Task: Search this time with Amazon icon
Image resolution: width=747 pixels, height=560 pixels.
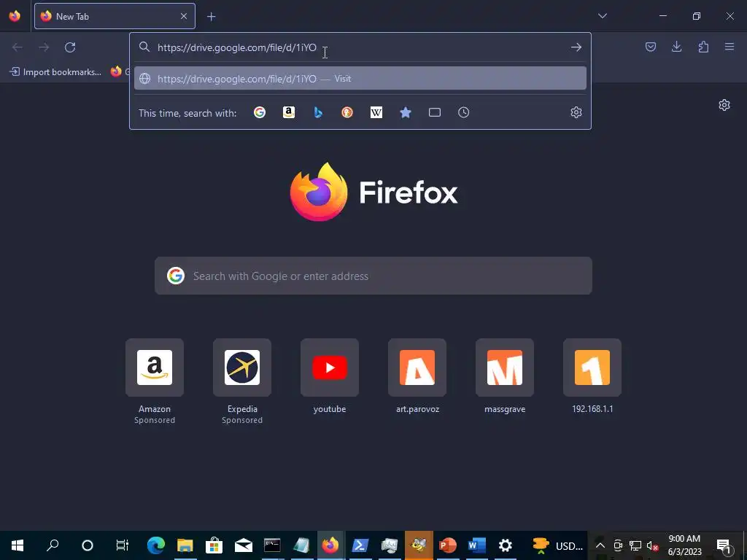Action: pyautogui.click(x=289, y=112)
